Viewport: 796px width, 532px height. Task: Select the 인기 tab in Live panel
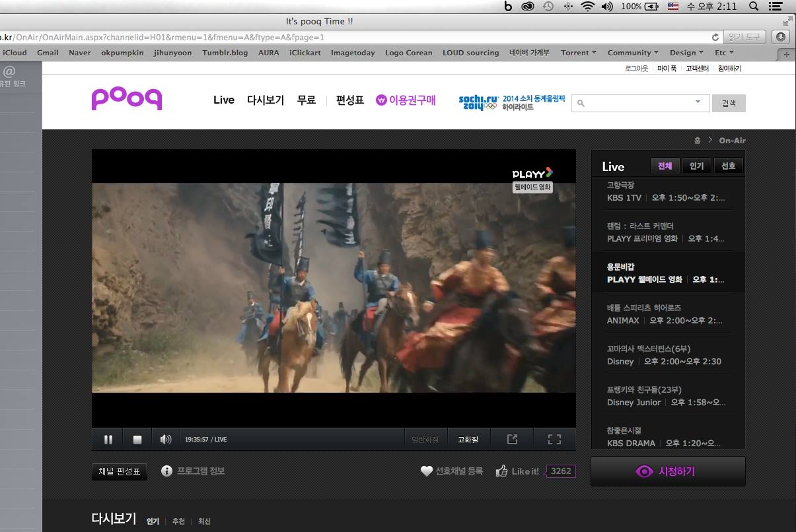pos(696,166)
